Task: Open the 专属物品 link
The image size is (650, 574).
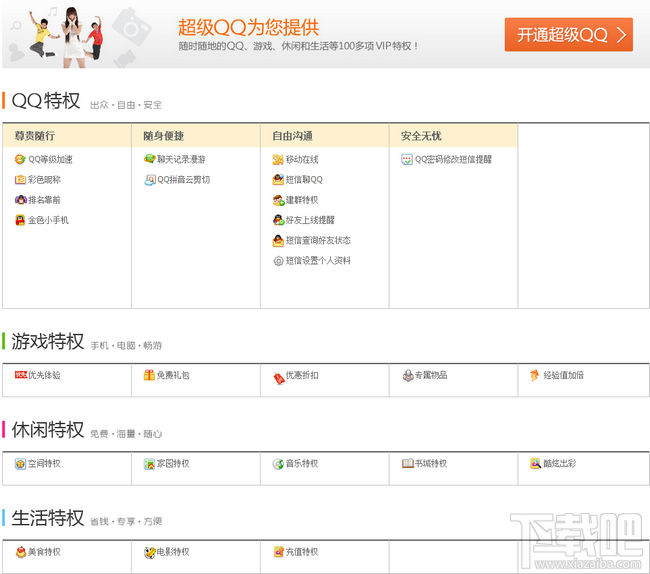Action: [x=431, y=375]
